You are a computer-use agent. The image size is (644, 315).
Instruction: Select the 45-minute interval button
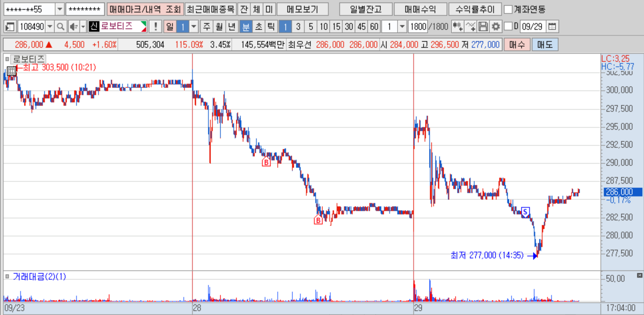pos(362,27)
